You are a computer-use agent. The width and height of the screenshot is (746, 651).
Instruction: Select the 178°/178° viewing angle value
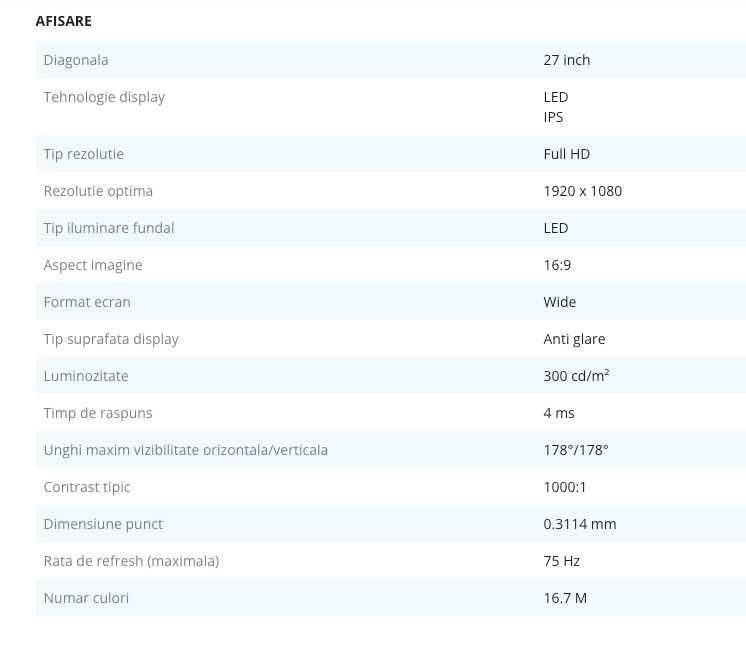pos(575,450)
